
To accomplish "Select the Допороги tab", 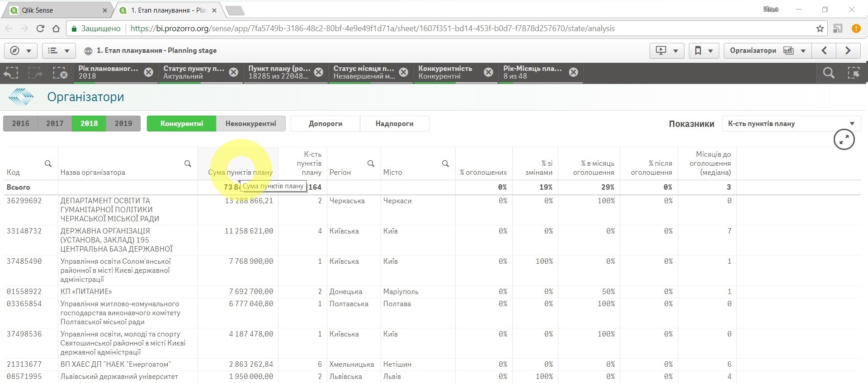I will pyautogui.click(x=325, y=123).
